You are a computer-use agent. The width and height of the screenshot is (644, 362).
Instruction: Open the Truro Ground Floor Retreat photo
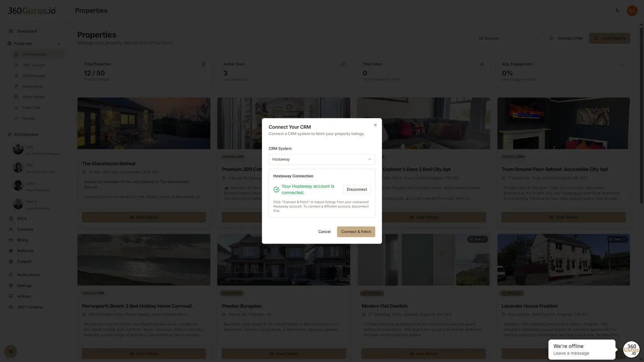point(563,123)
